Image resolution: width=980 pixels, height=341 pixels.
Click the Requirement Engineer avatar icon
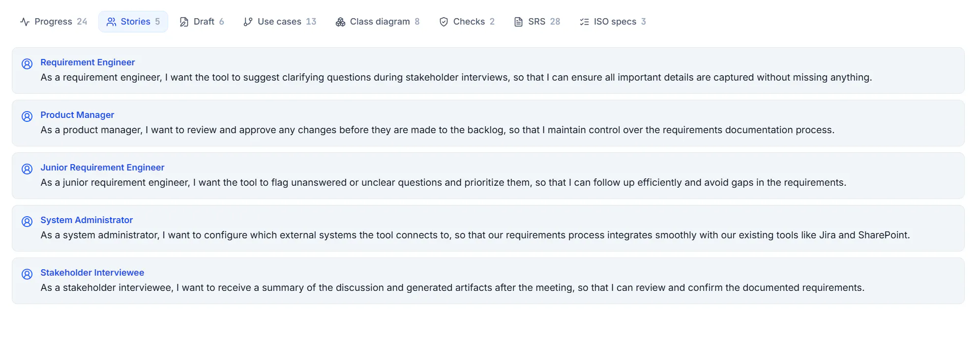pos(27,64)
